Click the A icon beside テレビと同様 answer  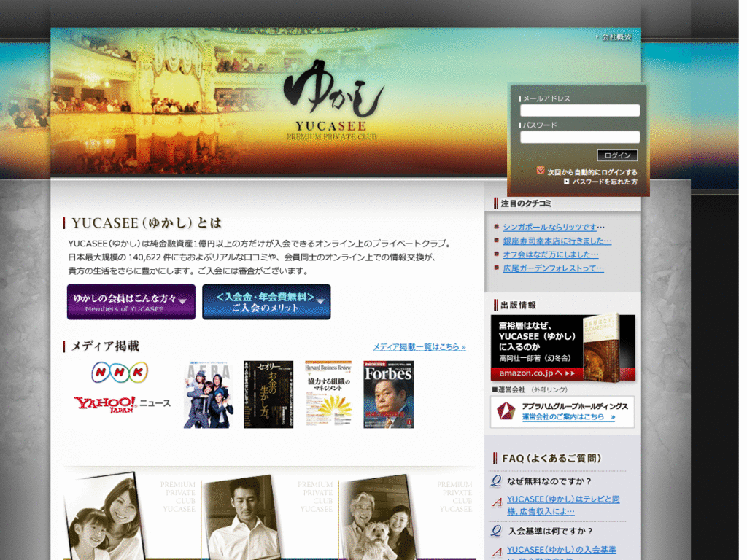click(497, 502)
